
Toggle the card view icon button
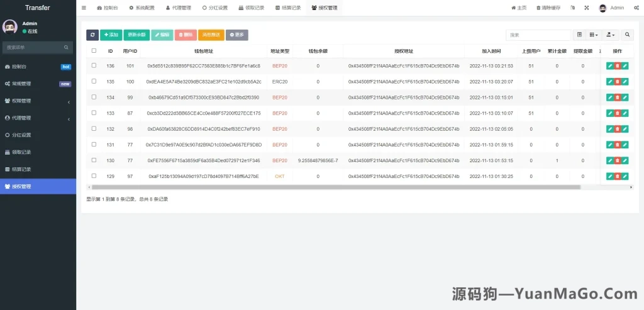(x=579, y=35)
